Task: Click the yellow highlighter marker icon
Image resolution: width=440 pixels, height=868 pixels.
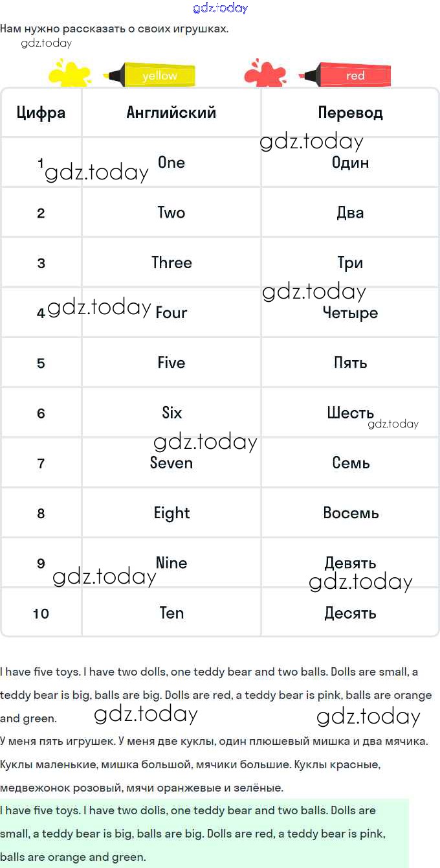Action: [153, 75]
